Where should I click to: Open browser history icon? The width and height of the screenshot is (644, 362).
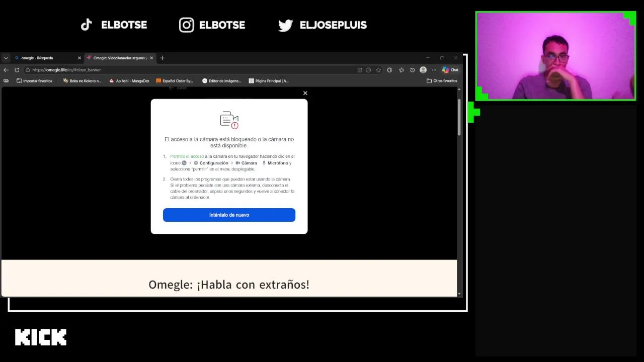click(x=413, y=70)
